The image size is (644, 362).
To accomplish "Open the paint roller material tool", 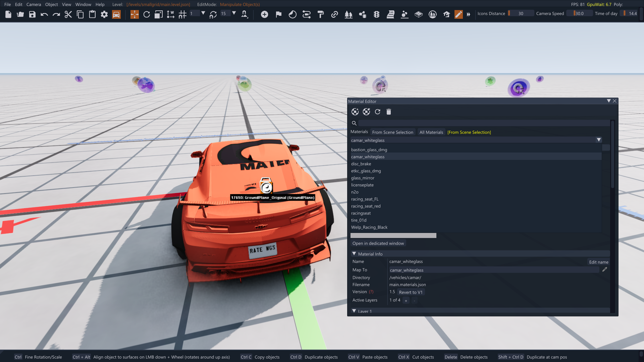I will pyautogui.click(x=321, y=14).
